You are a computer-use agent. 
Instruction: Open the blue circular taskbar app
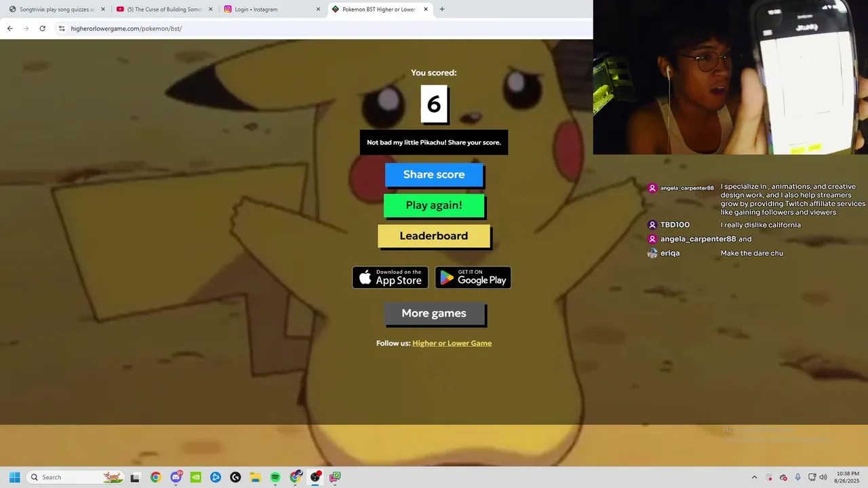216,477
